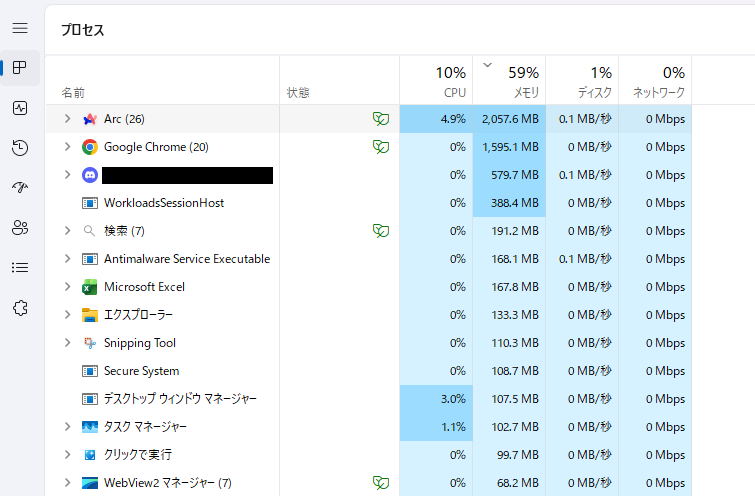Image resolution: width=755 pixels, height=496 pixels.
Task: Click the 4.9% CPU value for Arc
Action: (x=436, y=119)
